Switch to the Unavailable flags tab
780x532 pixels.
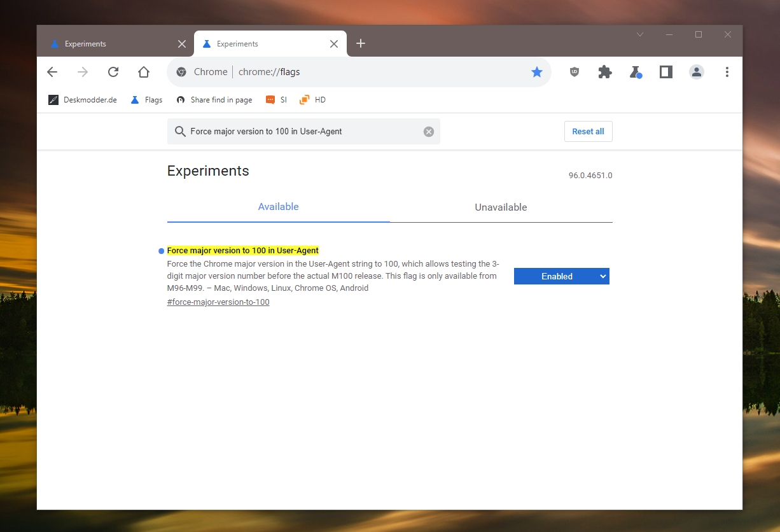501,207
